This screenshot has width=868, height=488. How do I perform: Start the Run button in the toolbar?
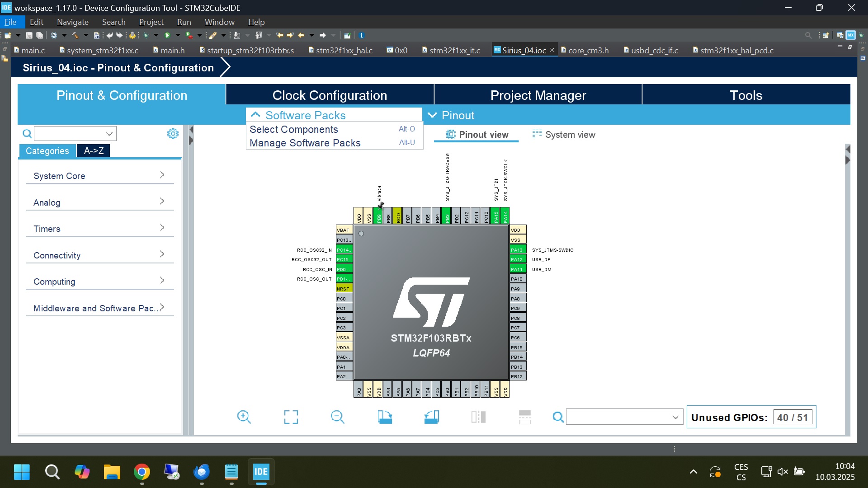click(x=168, y=35)
